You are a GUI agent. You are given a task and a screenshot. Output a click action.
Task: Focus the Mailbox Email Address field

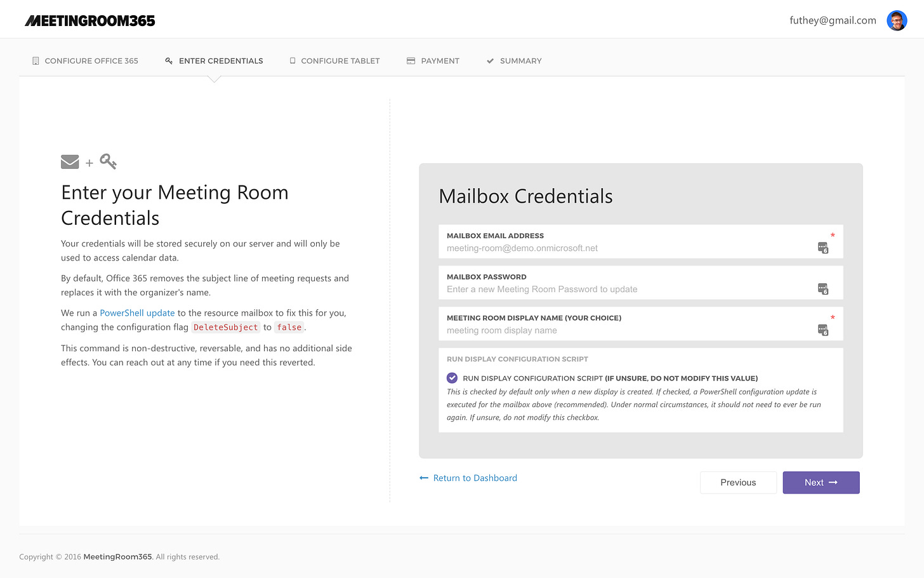[x=641, y=241]
